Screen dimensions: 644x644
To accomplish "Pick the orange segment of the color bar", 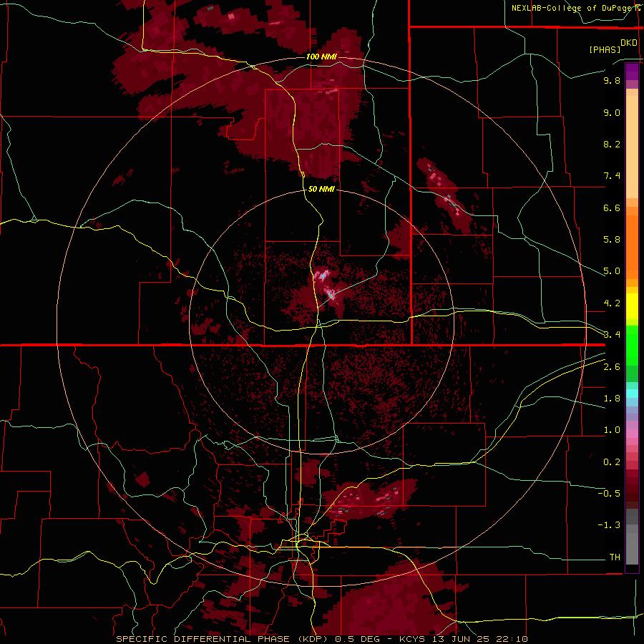I will click(632, 246).
